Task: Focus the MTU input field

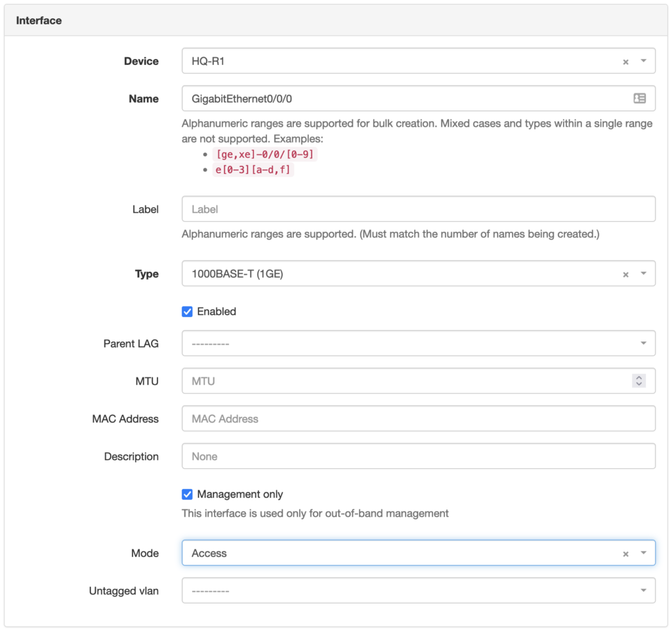Action: [x=418, y=381]
